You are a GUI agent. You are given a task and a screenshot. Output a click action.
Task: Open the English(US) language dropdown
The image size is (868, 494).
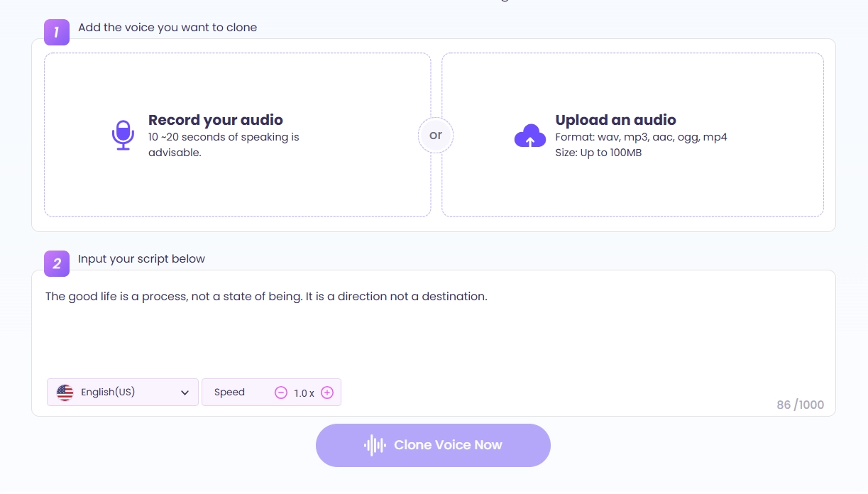pyautogui.click(x=122, y=392)
